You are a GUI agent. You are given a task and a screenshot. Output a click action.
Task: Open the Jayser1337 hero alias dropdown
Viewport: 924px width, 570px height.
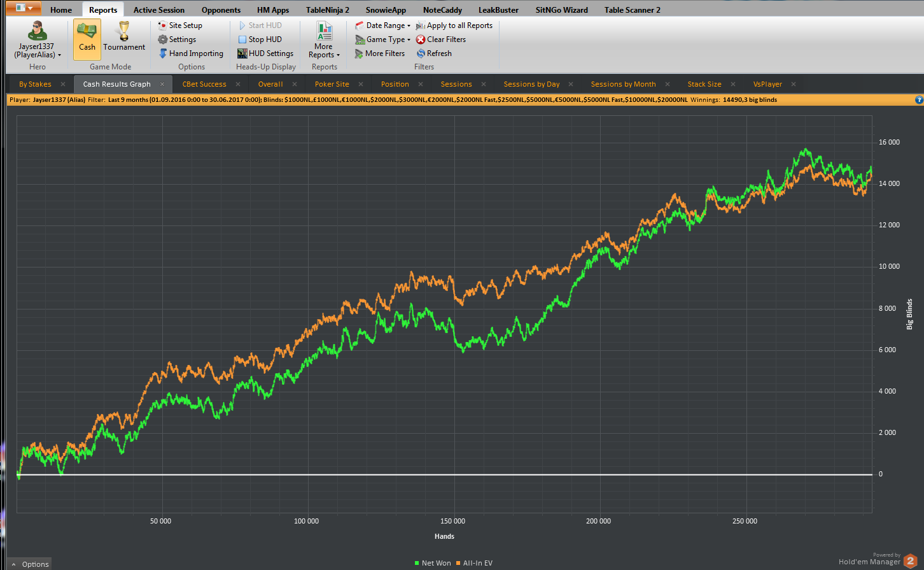[x=38, y=39]
